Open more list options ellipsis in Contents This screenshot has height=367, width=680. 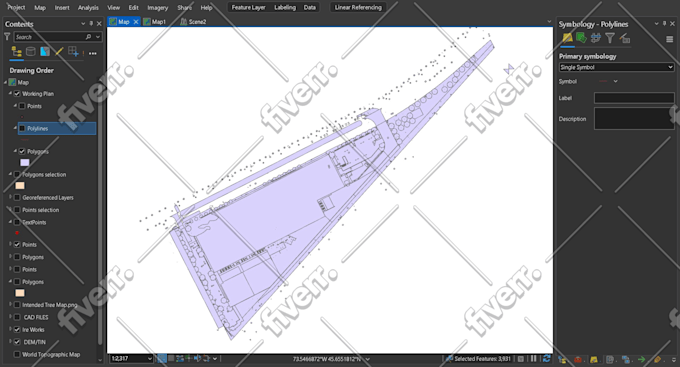[93, 53]
